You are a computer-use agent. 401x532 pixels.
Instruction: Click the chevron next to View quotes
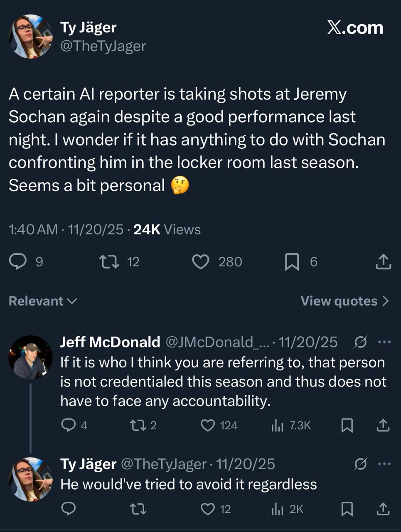[385, 301]
